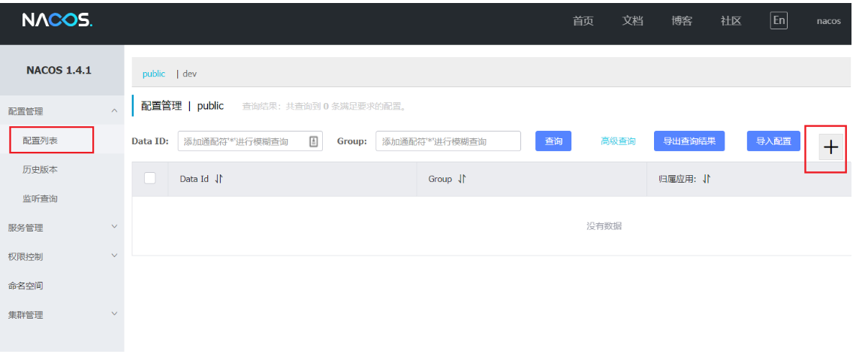
Task: Click the icon inside Data ID field
Action: [313, 141]
